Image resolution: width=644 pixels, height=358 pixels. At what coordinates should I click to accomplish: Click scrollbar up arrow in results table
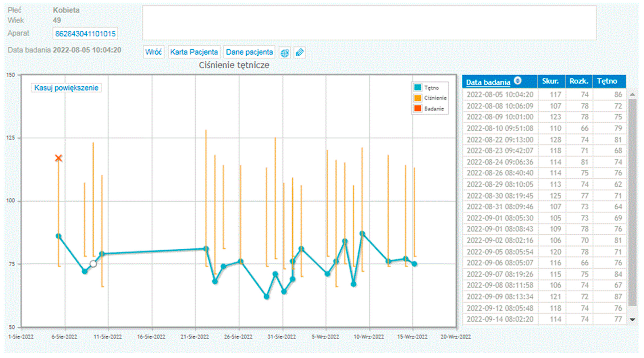[x=632, y=94]
